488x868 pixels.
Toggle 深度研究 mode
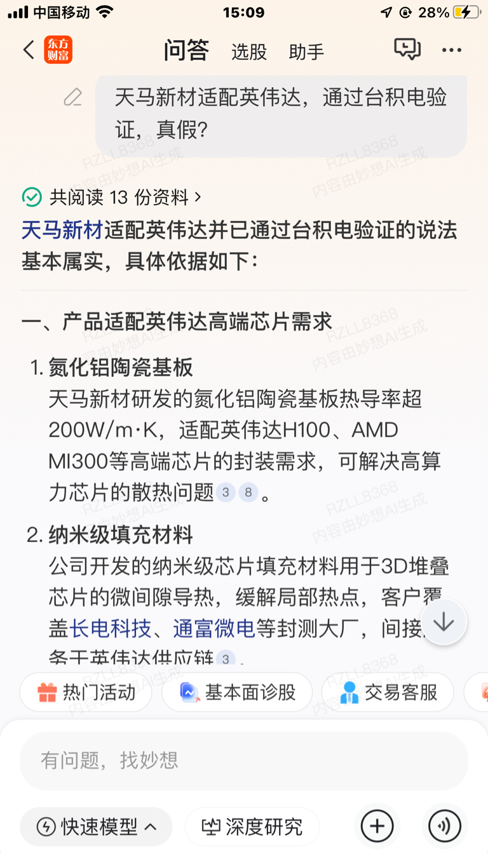pyautogui.click(x=252, y=827)
